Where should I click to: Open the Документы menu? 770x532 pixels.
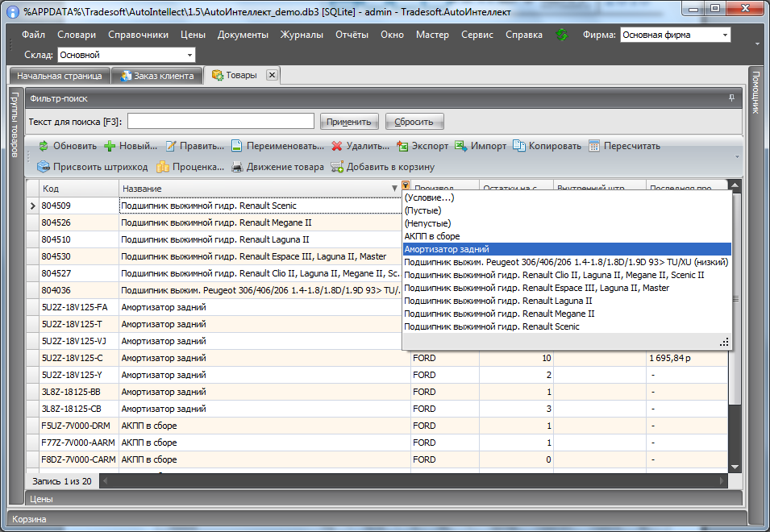(x=243, y=35)
